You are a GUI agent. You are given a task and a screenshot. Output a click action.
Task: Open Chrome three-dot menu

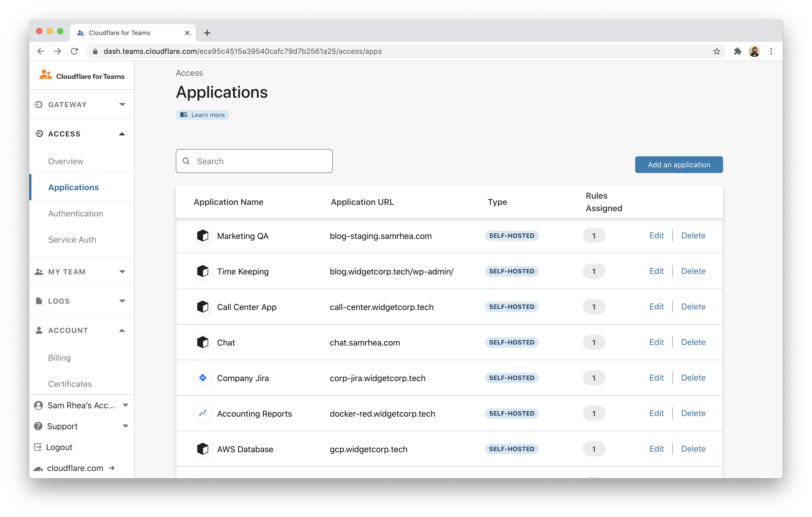(771, 51)
